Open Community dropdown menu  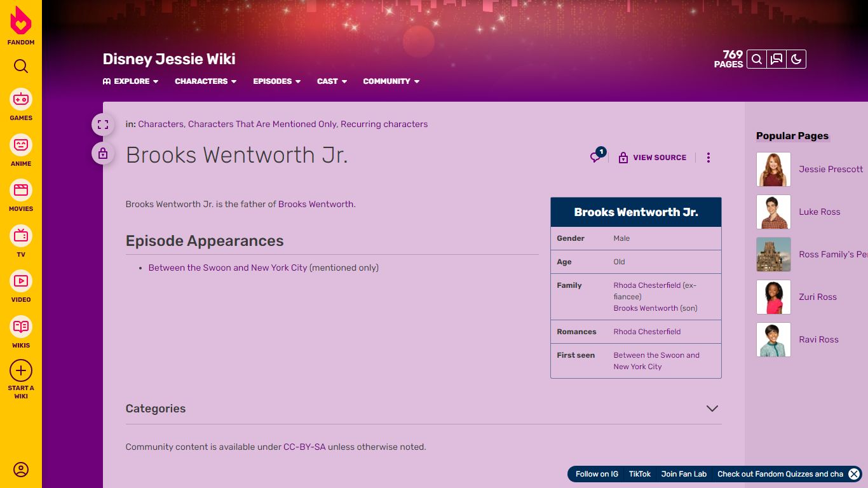tap(391, 81)
